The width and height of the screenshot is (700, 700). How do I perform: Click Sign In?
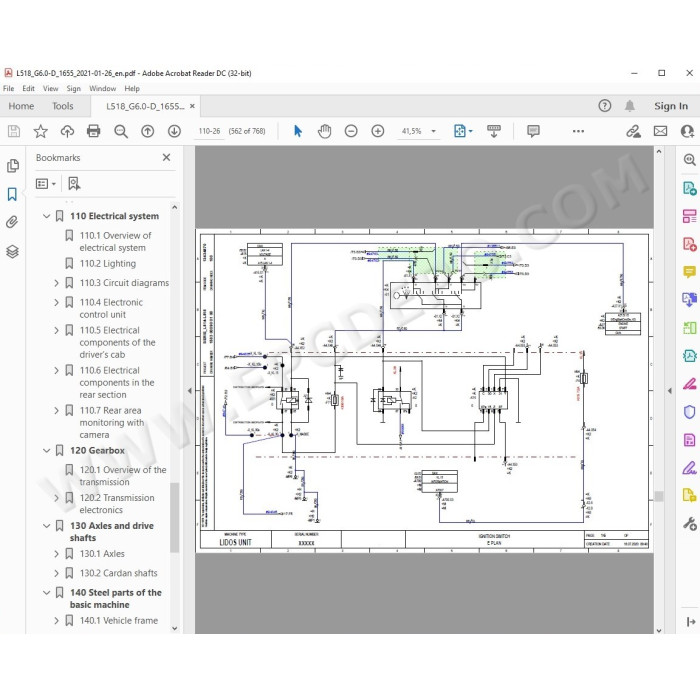[x=671, y=106]
